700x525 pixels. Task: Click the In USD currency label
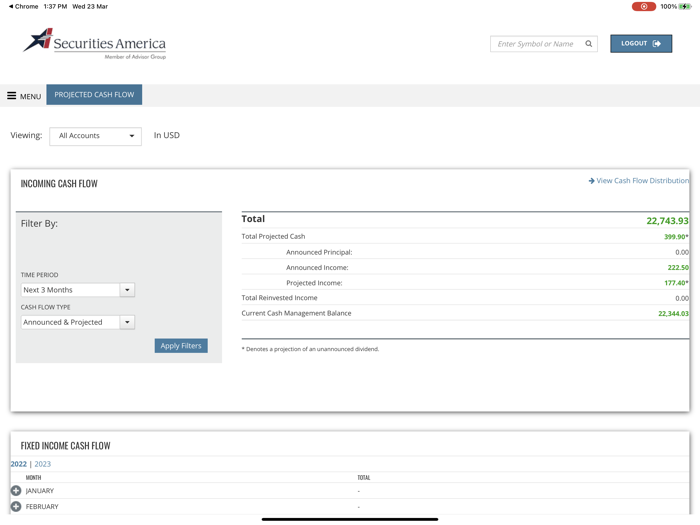coord(167,135)
